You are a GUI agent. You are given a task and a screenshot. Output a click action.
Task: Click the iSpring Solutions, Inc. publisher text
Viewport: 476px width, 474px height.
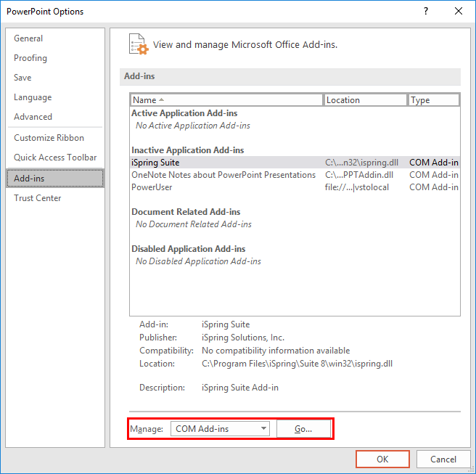coord(243,338)
